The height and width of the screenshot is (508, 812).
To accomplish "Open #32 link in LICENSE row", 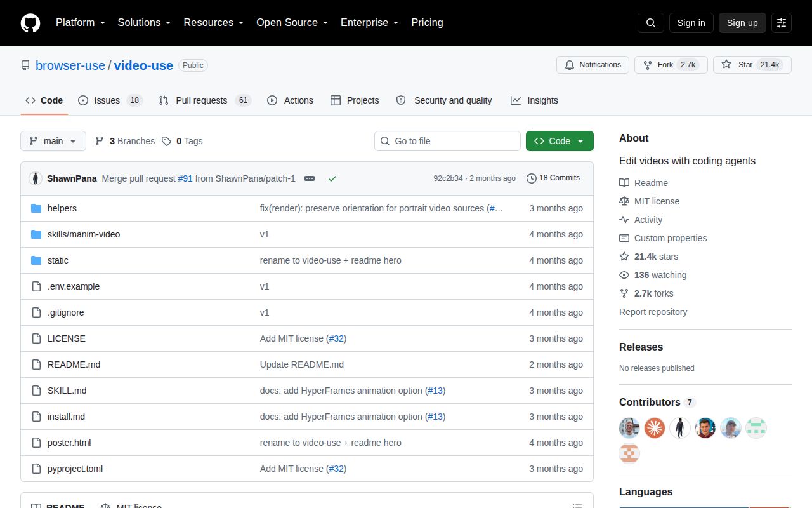I will click(336, 338).
